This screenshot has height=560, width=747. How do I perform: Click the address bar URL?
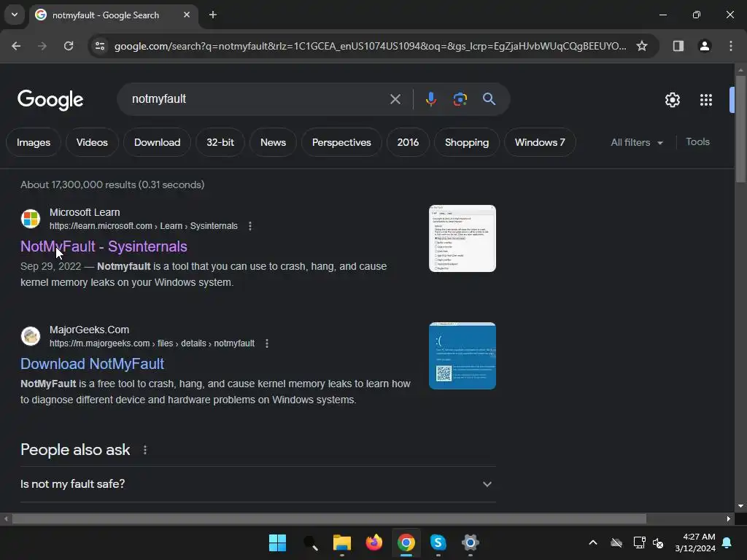click(370, 46)
